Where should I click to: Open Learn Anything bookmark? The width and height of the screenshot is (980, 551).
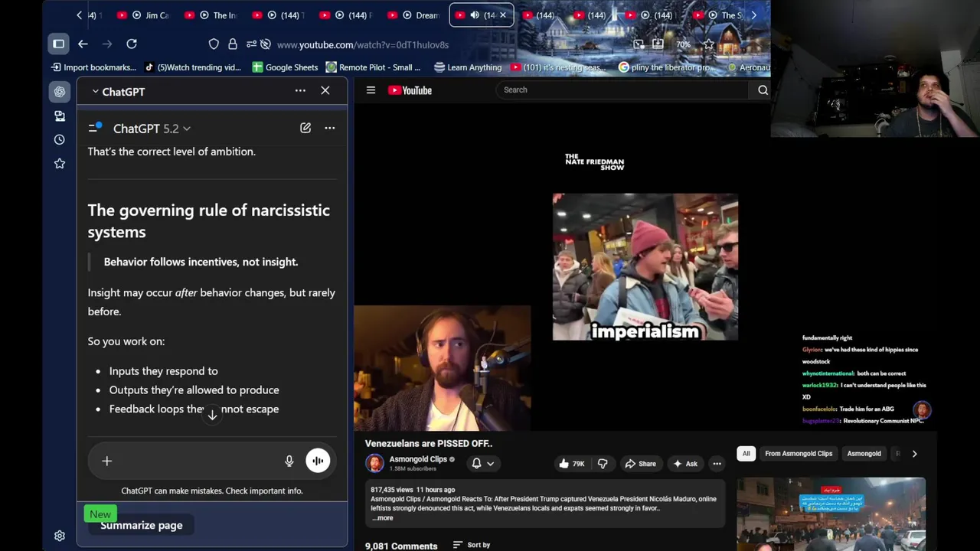tap(468, 67)
